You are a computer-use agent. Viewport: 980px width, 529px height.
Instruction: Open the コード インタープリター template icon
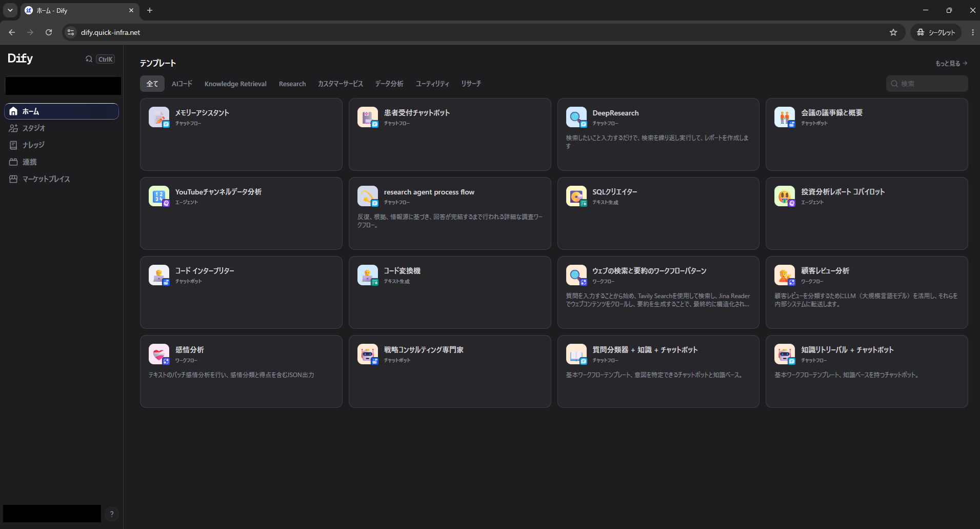(x=159, y=275)
